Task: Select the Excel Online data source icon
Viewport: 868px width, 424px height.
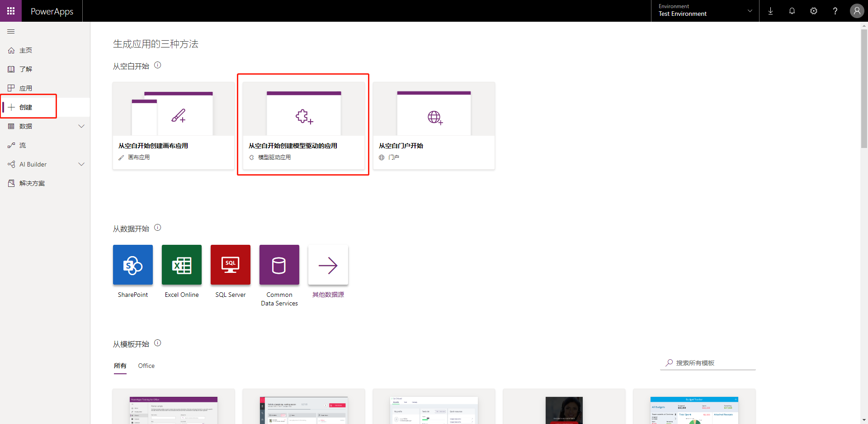Action: tap(181, 265)
